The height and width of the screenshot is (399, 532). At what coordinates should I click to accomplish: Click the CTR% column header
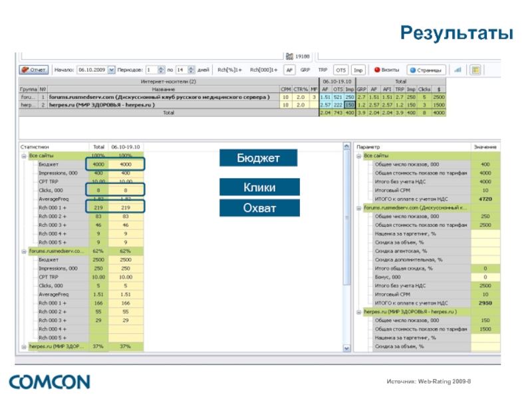(301, 89)
